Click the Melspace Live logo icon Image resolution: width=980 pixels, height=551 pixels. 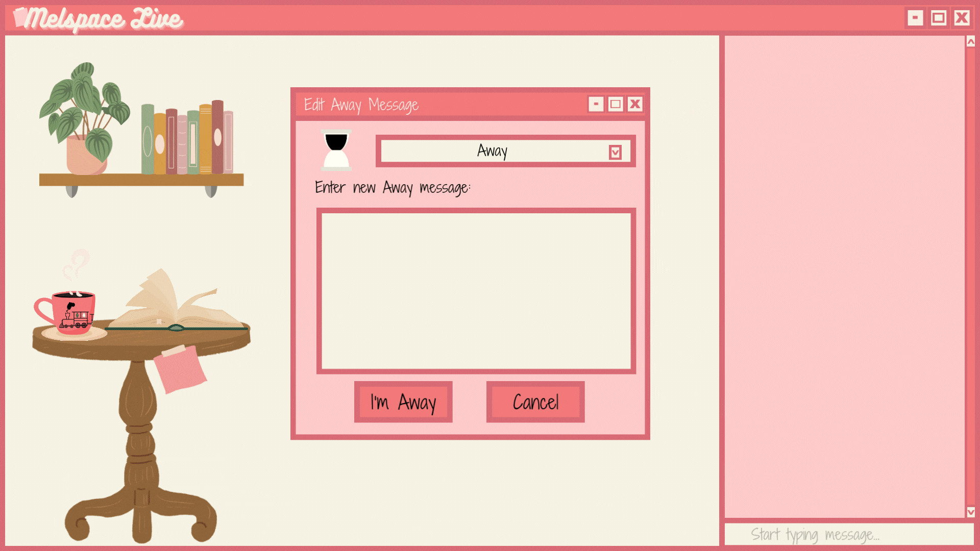point(20,17)
